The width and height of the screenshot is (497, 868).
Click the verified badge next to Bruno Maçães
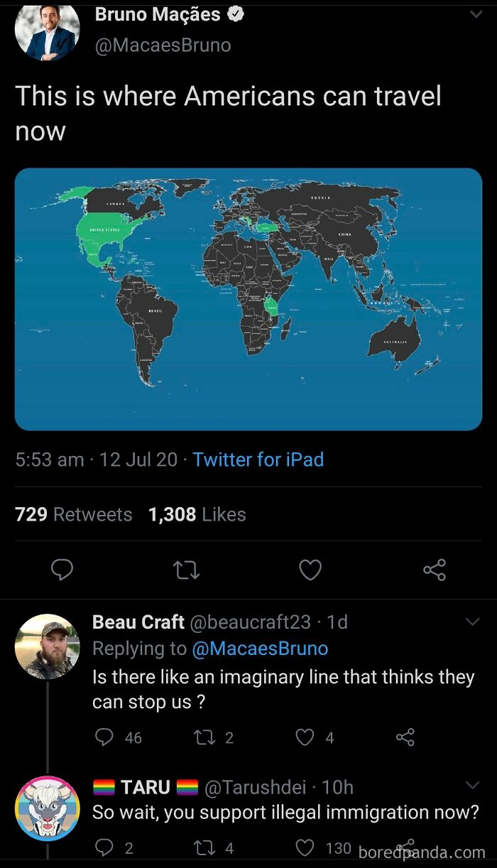click(236, 13)
